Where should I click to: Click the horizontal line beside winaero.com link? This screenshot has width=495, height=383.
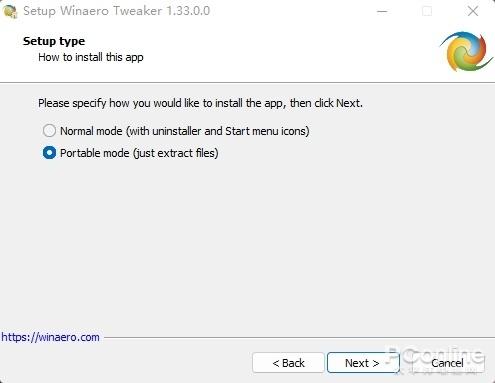pyautogui.click(x=299, y=337)
